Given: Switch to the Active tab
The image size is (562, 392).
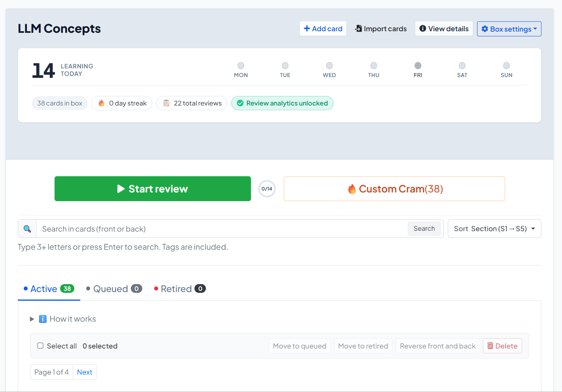Looking at the screenshot, I should click(x=49, y=289).
